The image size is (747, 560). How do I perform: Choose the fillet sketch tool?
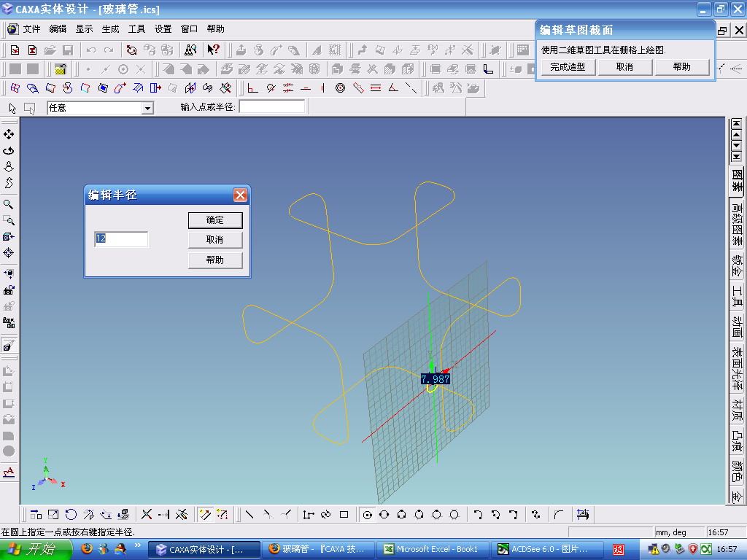point(558,515)
